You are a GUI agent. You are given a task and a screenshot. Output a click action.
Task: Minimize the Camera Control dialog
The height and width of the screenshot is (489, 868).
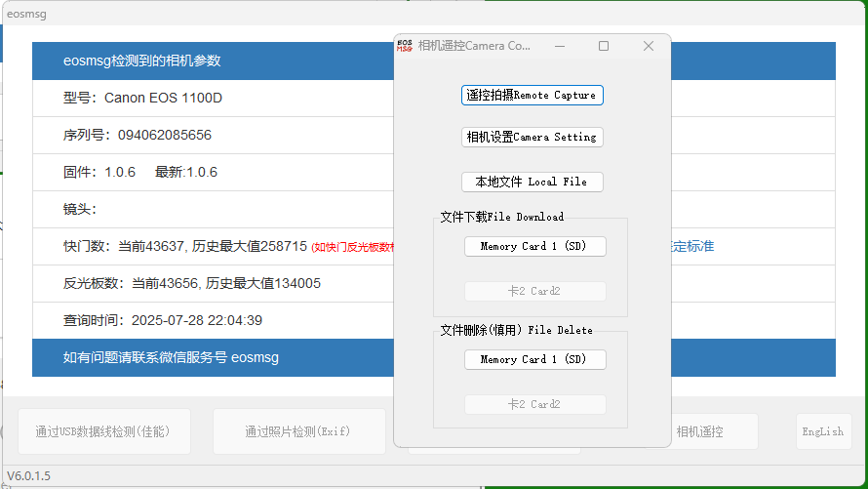click(x=560, y=46)
